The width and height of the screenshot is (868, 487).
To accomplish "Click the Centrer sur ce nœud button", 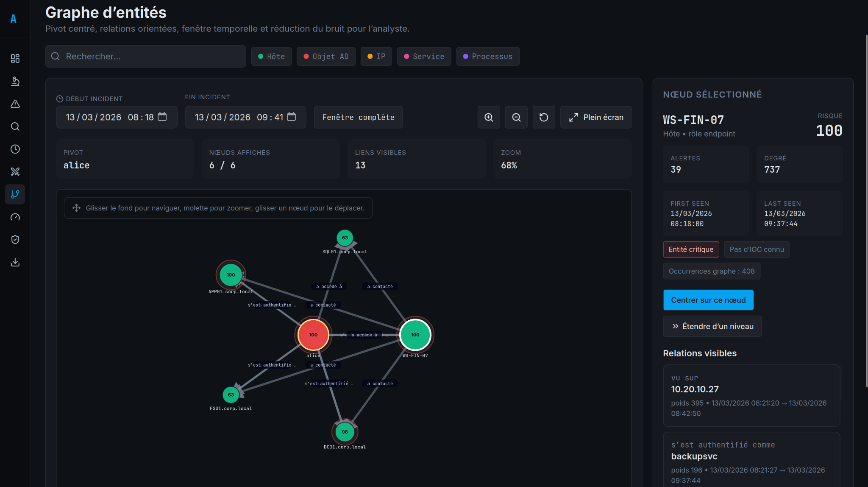I will pyautogui.click(x=708, y=300).
